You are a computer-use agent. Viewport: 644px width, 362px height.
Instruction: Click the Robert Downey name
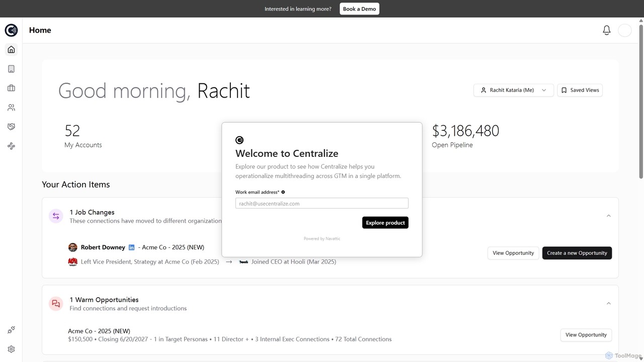[103, 247]
